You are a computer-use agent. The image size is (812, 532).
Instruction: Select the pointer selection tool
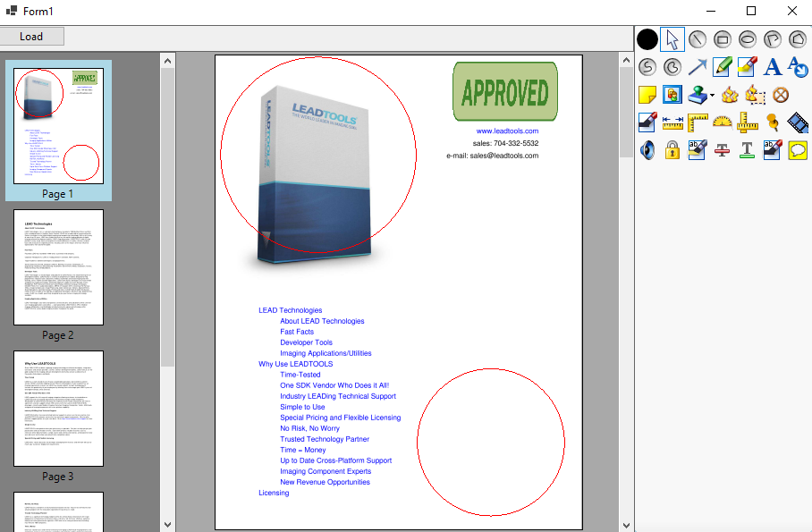click(672, 38)
